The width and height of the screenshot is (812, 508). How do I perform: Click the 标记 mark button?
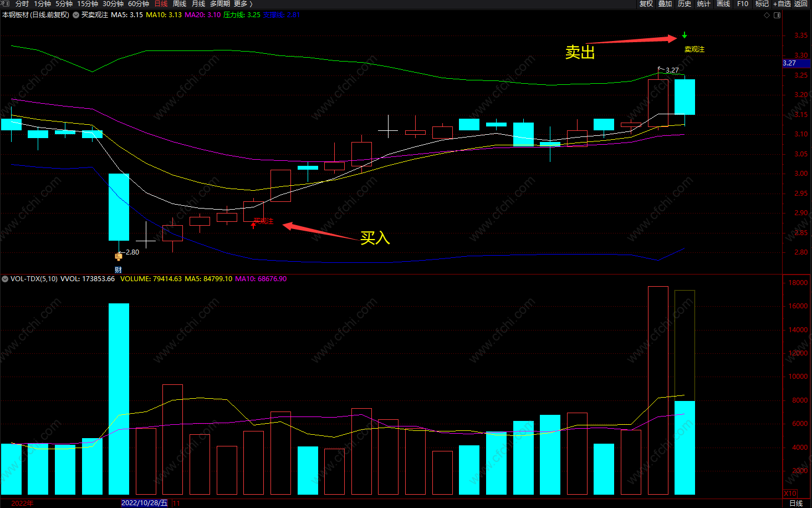(762, 4)
